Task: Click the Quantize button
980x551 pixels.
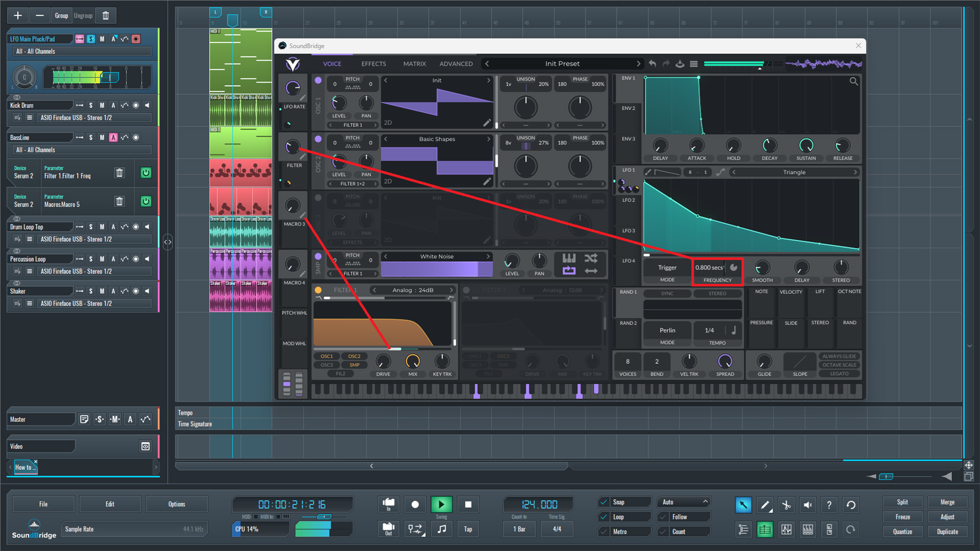Action: (902, 532)
